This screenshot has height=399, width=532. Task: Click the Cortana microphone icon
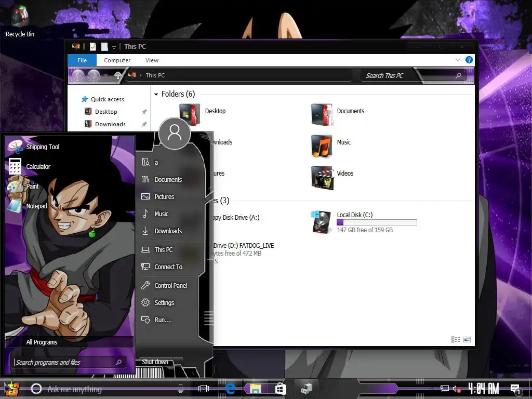click(180, 389)
